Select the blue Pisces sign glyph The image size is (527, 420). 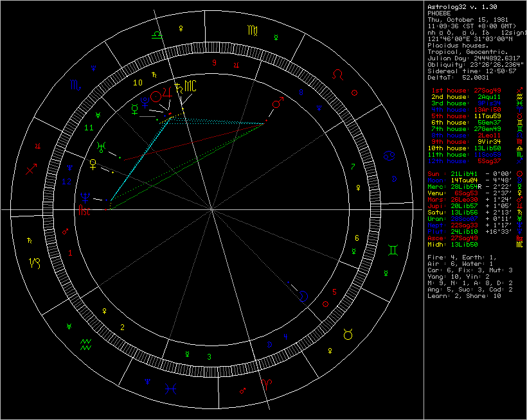tap(171, 387)
